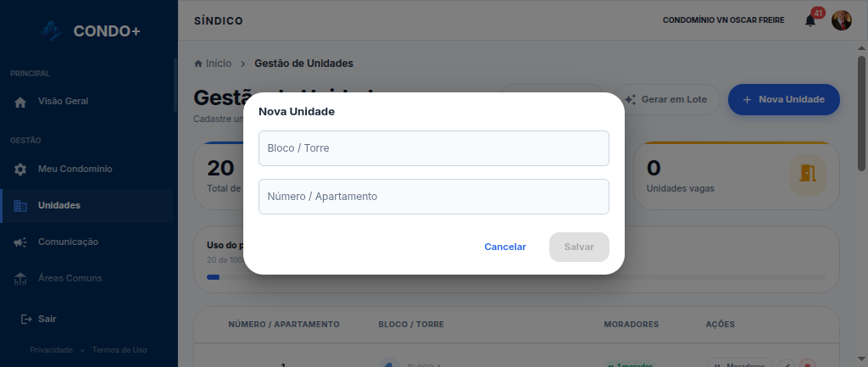868x367 pixels.
Task: Click the disabled Salvar button
Action: pyautogui.click(x=579, y=247)
